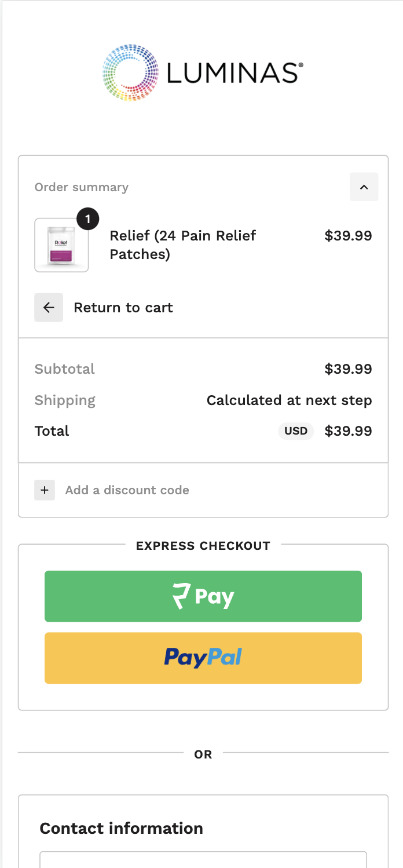Viewport: 403px width, 868px height.
Task: Follow the Return to cart link
Action: pos(123,308)
